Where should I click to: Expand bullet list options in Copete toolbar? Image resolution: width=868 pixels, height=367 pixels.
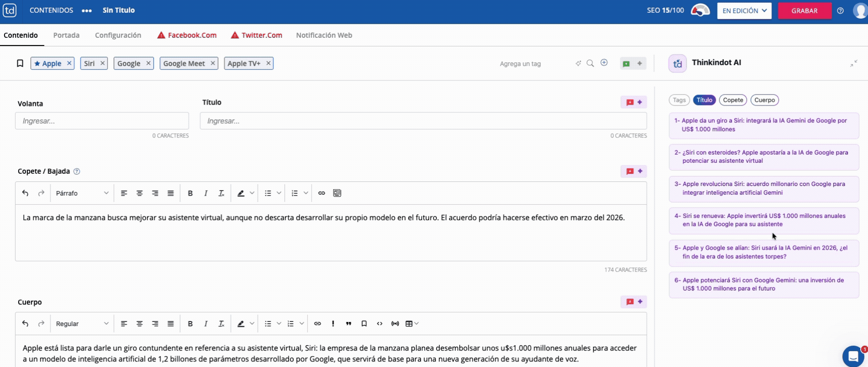click(279, 193)
